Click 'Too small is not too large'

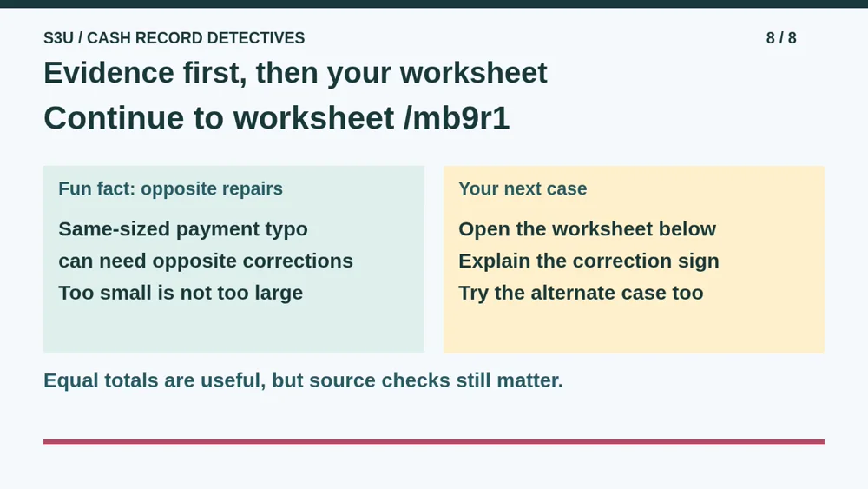click(181, 293)
